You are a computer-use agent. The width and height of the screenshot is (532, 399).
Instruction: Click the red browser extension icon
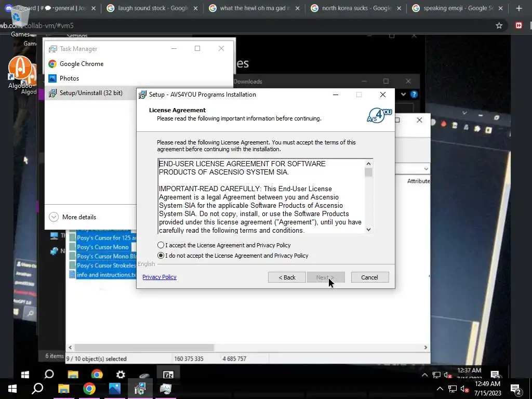tap(518, 25)
